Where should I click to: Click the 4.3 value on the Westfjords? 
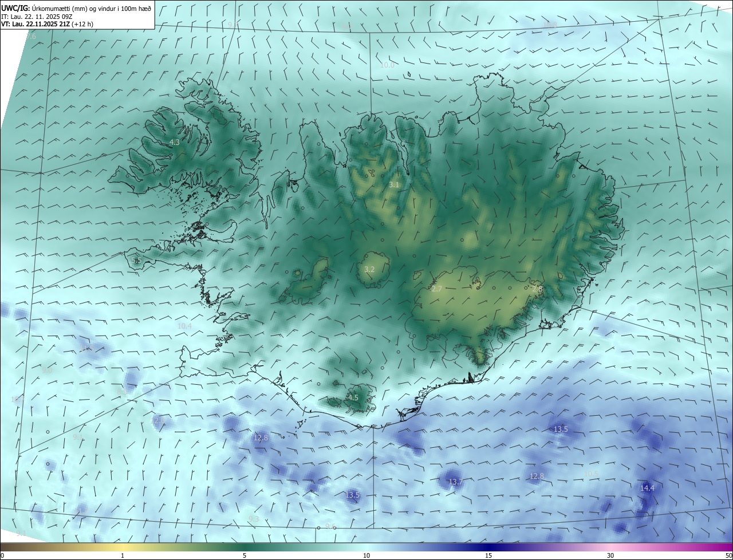point(175,143)
